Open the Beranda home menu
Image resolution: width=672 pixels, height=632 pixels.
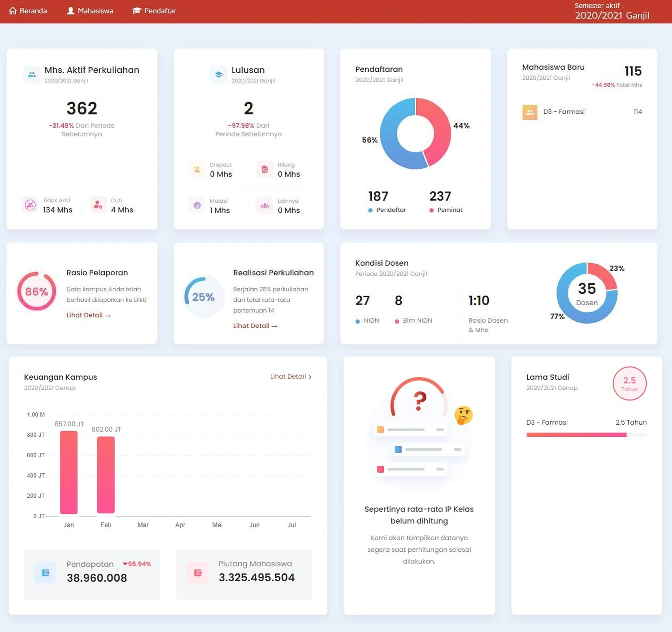28,11
